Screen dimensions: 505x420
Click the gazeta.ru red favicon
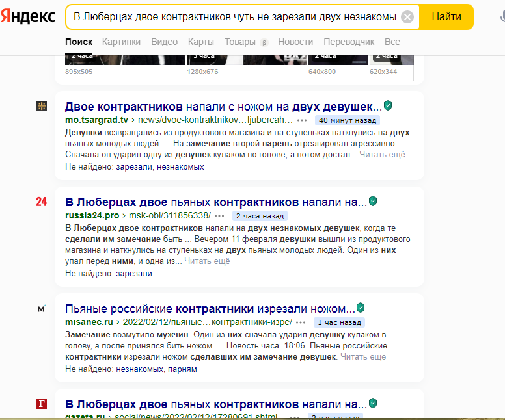point(42,404)
